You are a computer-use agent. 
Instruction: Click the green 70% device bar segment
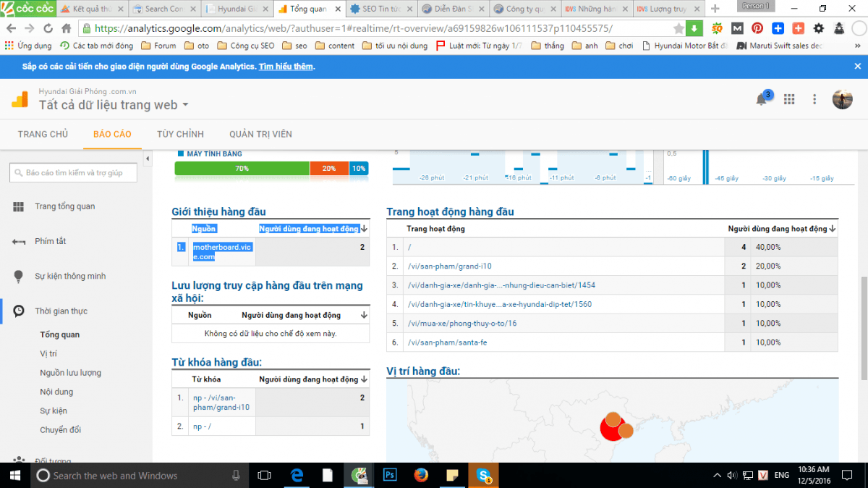tap(242, 168)
